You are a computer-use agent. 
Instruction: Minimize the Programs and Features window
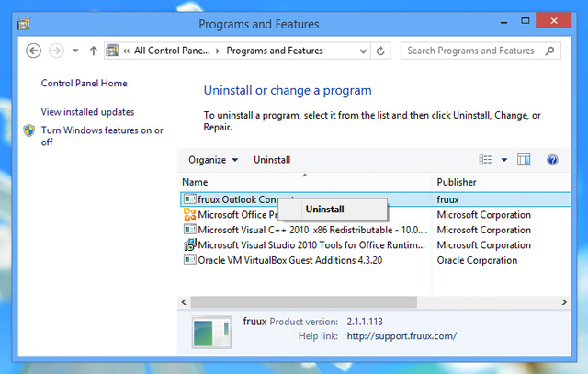click(x=503, y=22)
